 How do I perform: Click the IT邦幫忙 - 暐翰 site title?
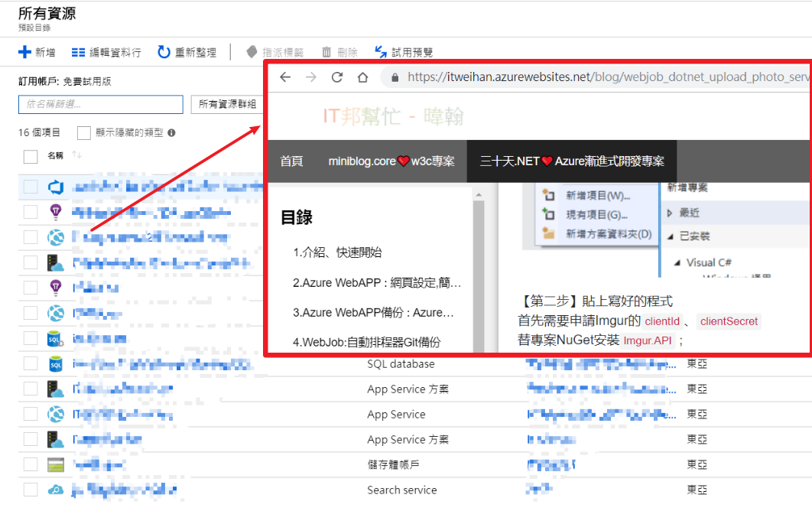pos(393,116)
